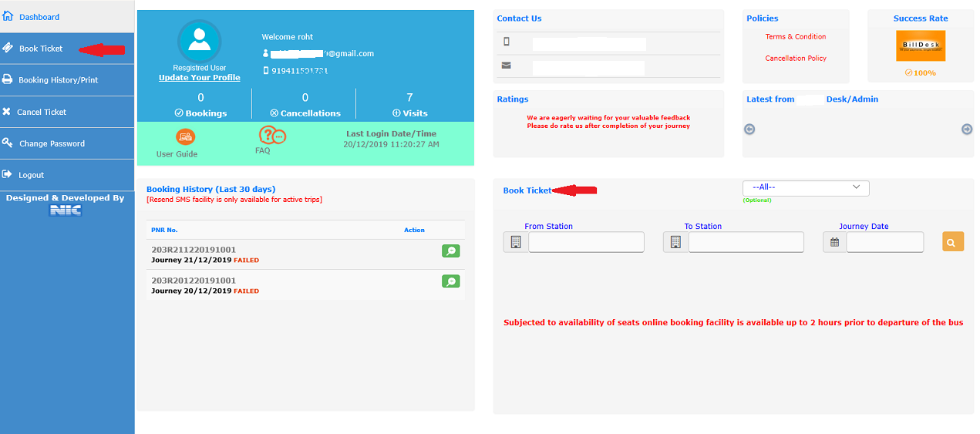This screenshot has width=980, height=434.
Task: Open the User Guide icon
Action: point(185,137)
